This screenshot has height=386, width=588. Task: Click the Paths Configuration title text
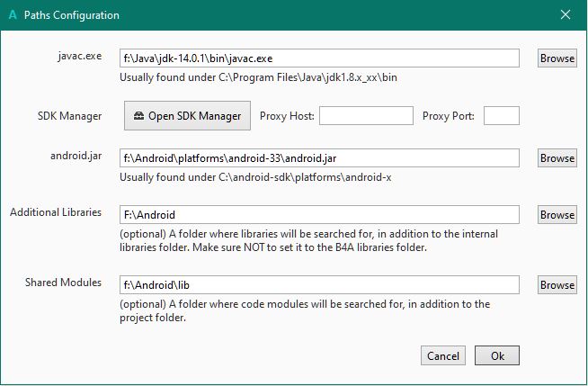point(71,15)
